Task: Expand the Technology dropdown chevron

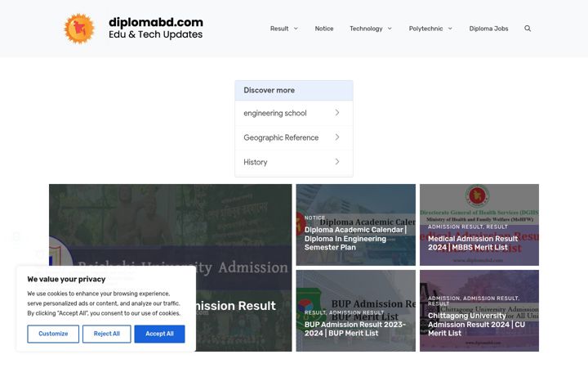Action: click(390, 29)
